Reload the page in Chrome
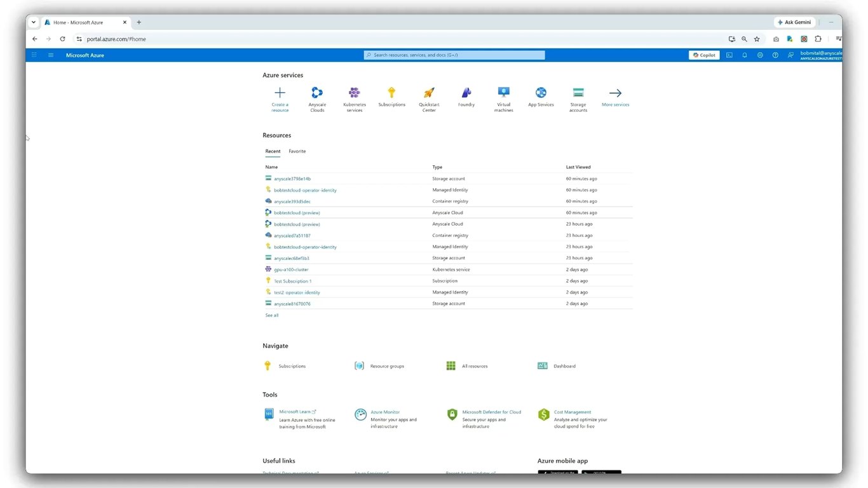 62,39
